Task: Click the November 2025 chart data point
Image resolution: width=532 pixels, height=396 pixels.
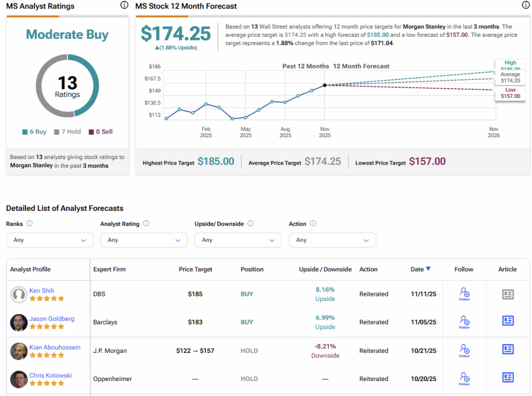Action: [x=325, y=85]
